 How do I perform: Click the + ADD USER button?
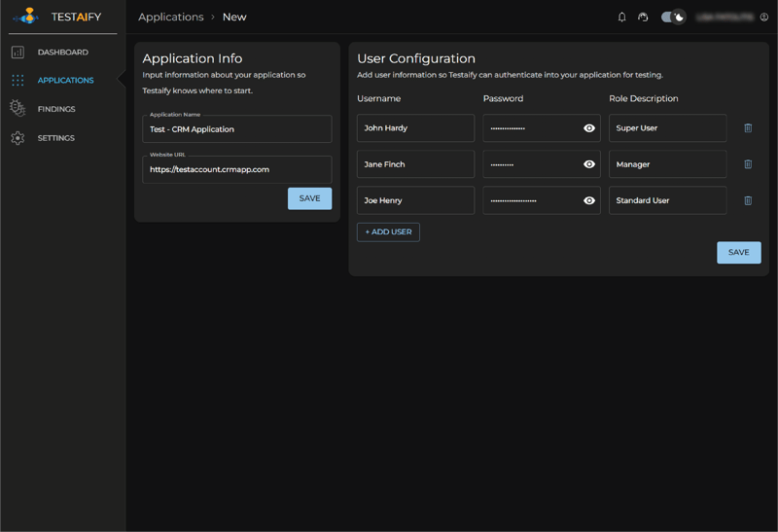coord(388,231)
